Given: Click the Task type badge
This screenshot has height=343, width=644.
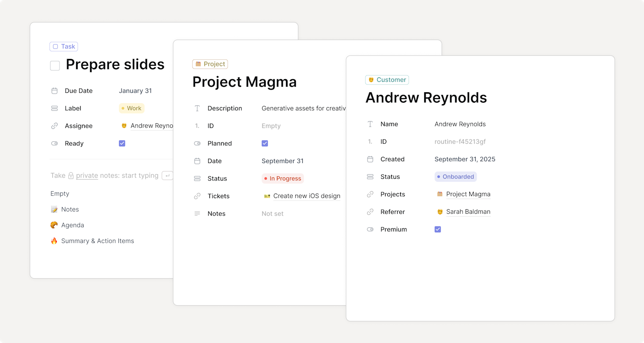Looking at the screenshot, I should 63,46.
